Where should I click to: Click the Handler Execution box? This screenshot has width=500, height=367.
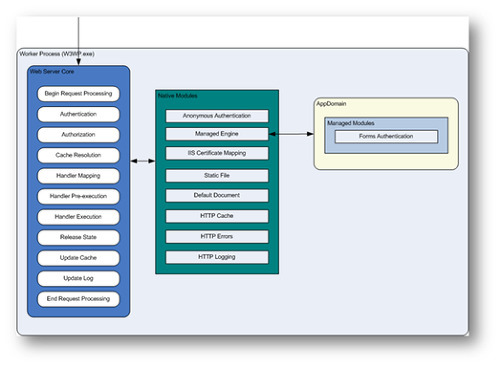coord(78,217)
